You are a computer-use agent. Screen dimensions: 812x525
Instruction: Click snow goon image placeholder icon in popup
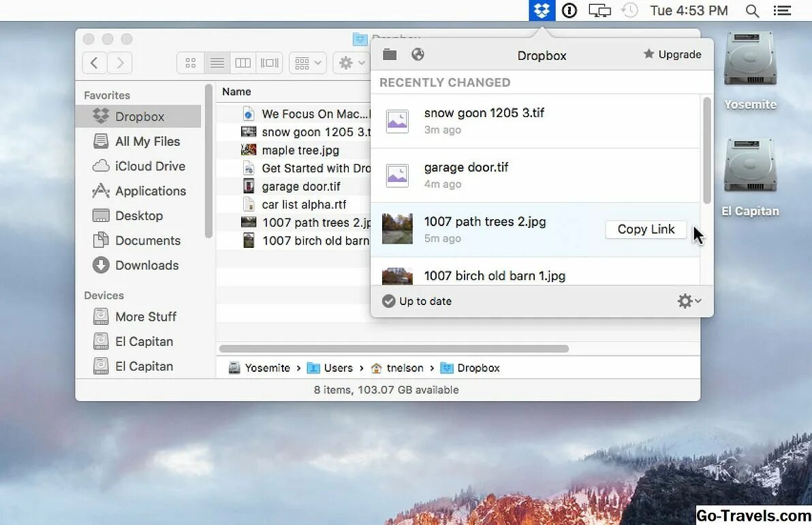pos(397,121)
